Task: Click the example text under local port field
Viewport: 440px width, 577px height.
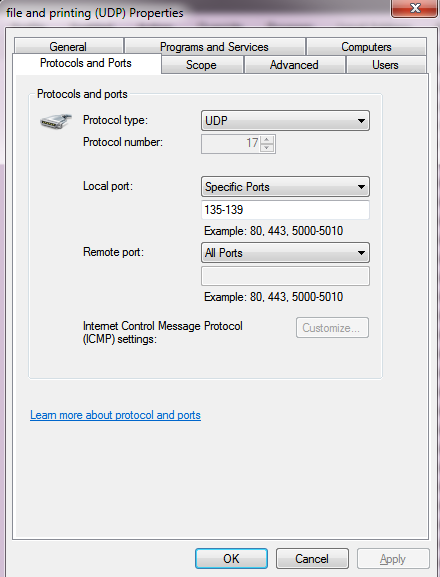Action: [x=274, y=231]
